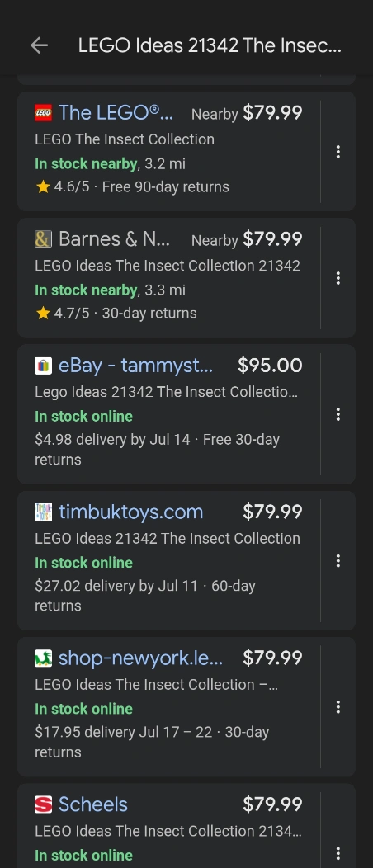
Task: Tap the Barnes & Noble ampersand logo
Action: pos(43,239)
